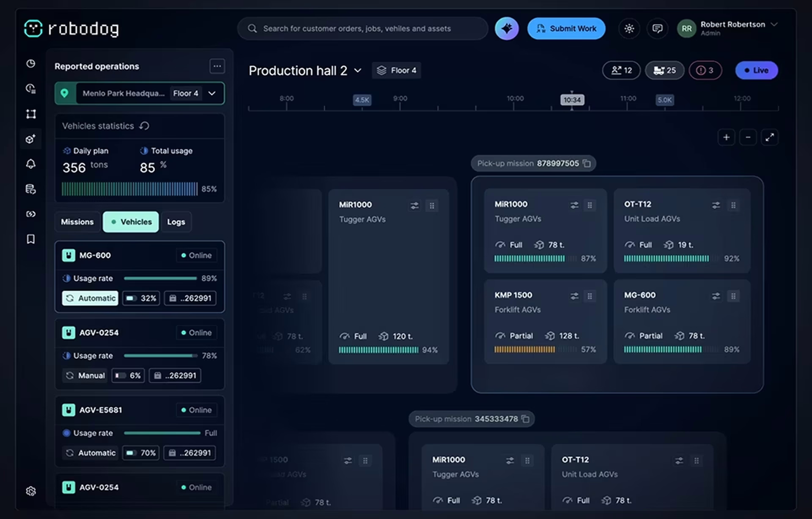
Task: Open settings sliders on KMP 1500 card
Action: 574,296
